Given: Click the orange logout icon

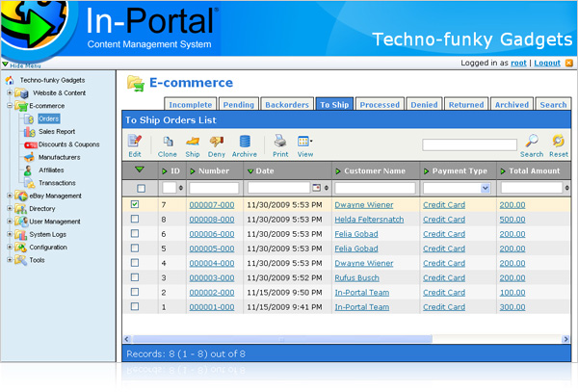Looking at the screenshot, I should coord(569,63).
